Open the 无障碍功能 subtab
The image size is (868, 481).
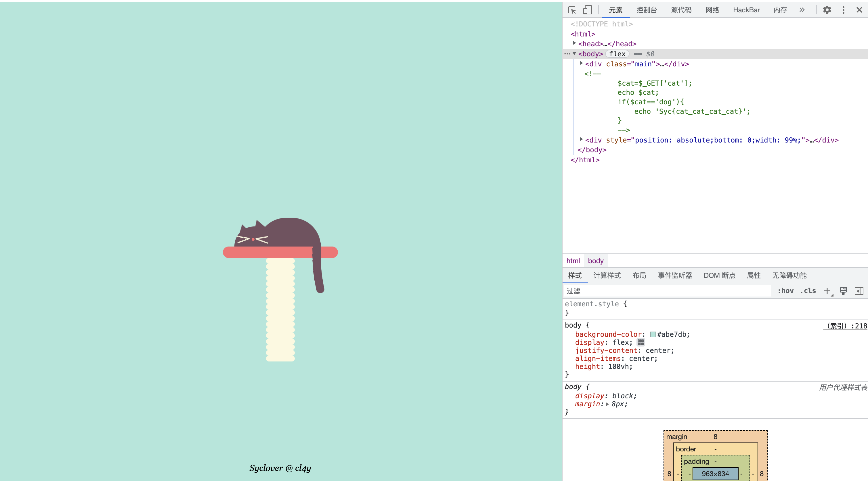click(789, 275)
